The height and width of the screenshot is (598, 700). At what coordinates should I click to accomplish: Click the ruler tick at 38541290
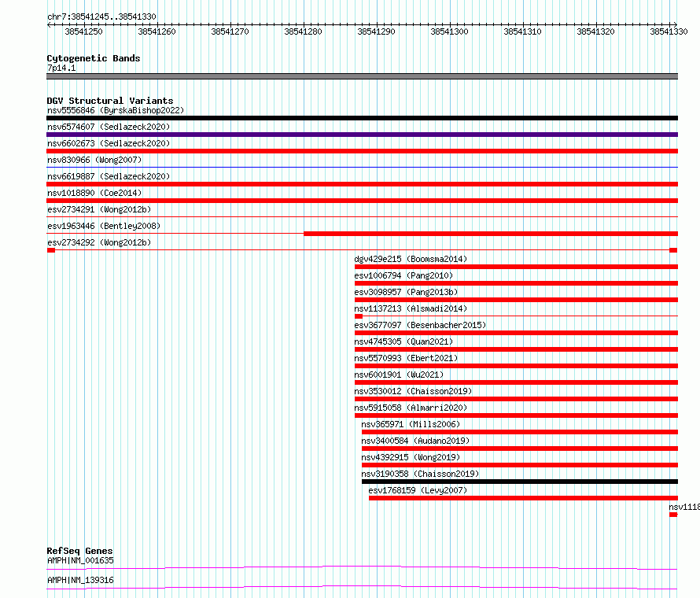tap(377, 24)
